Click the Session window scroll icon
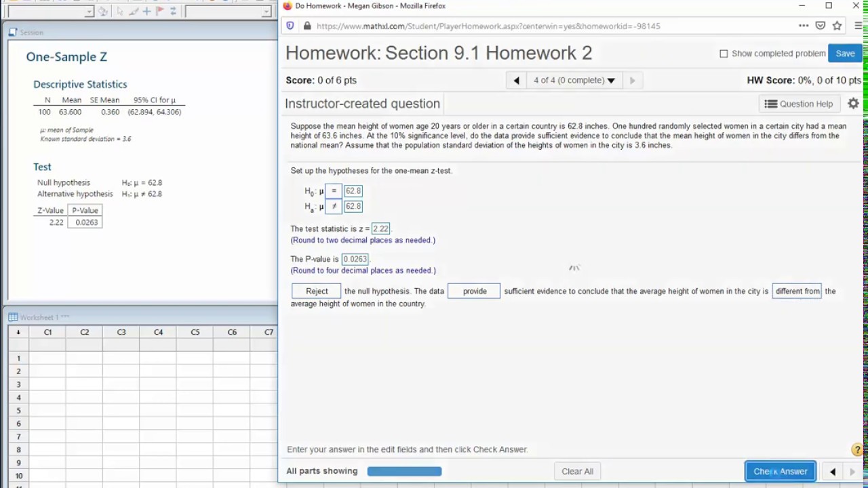The image size is (868, 488). (x=13, y=32)
